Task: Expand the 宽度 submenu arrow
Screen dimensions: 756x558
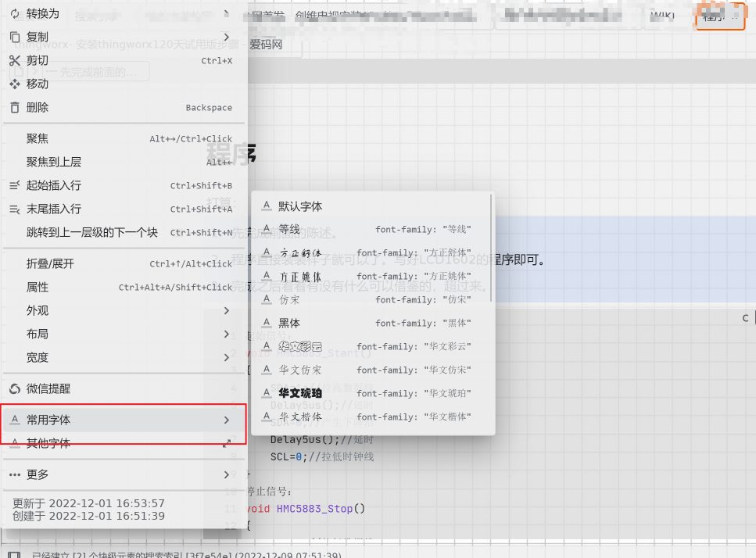Action: click(227, 358)
